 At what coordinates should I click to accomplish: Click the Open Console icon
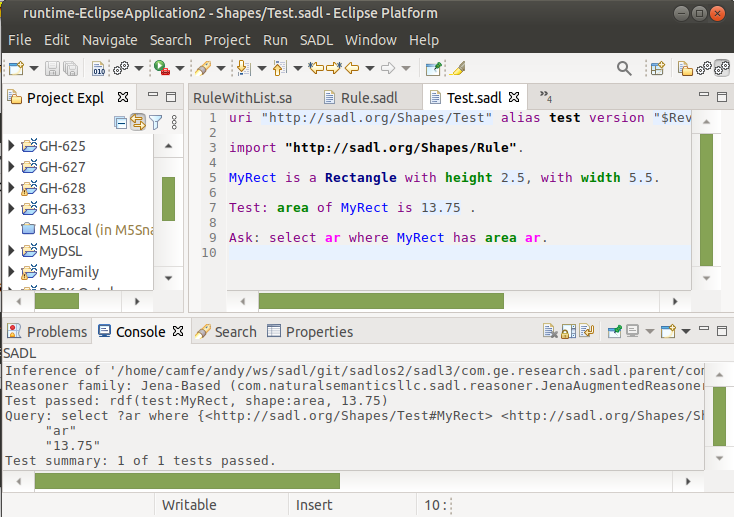[x=668, y=331]
